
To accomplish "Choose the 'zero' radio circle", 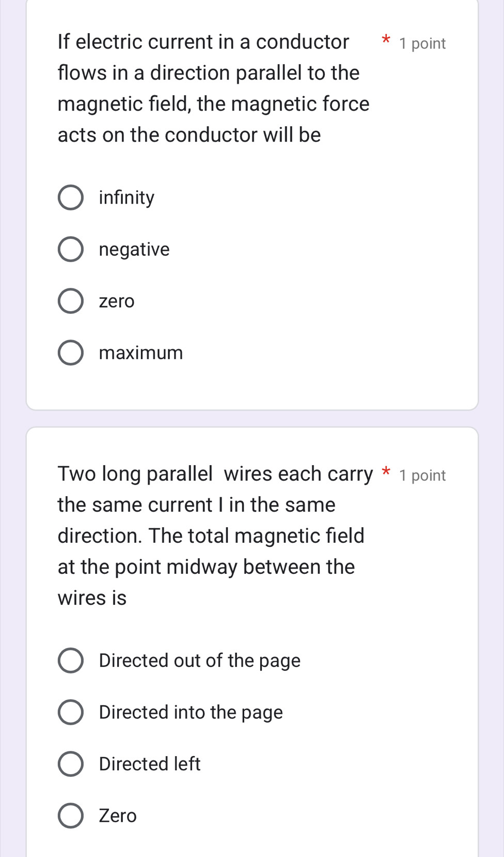I will 70,301.
